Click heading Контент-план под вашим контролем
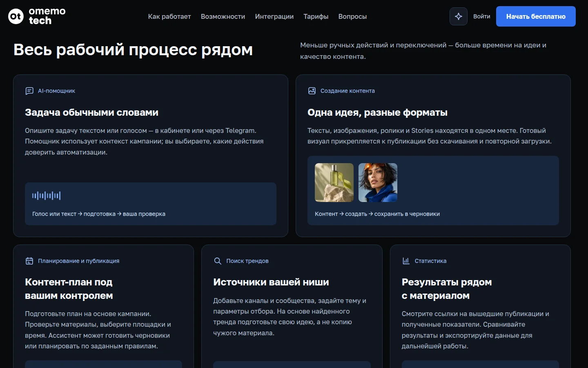The height and width of the screenshot is (368, 588). (69, 289)
